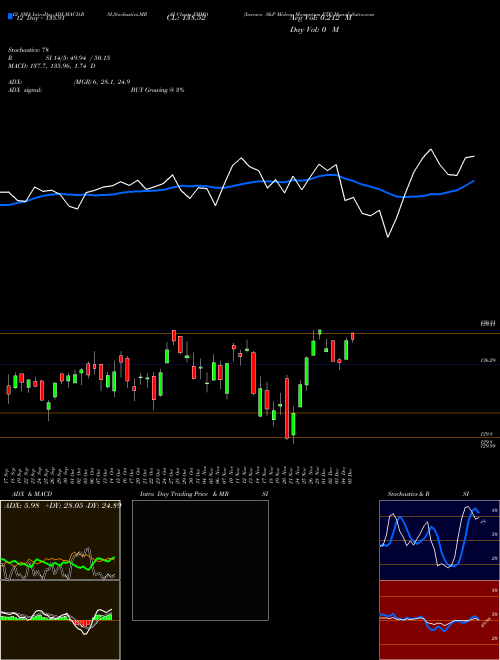Open the MACD histogram chart panel

pyautogui.click(x=60, y=620)
